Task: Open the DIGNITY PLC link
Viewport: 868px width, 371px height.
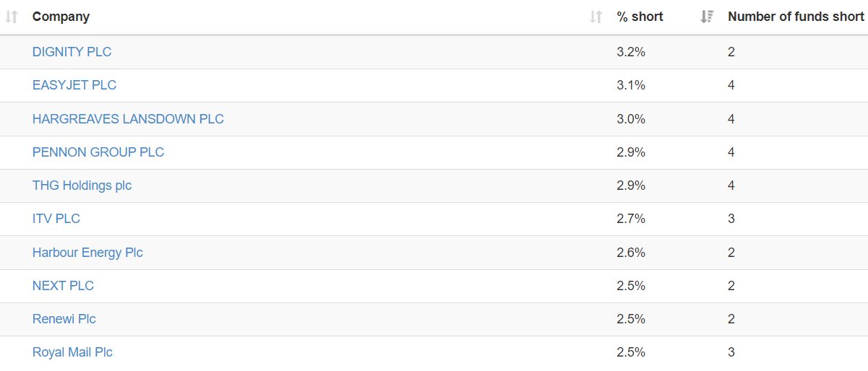Action: click(72, 52)
